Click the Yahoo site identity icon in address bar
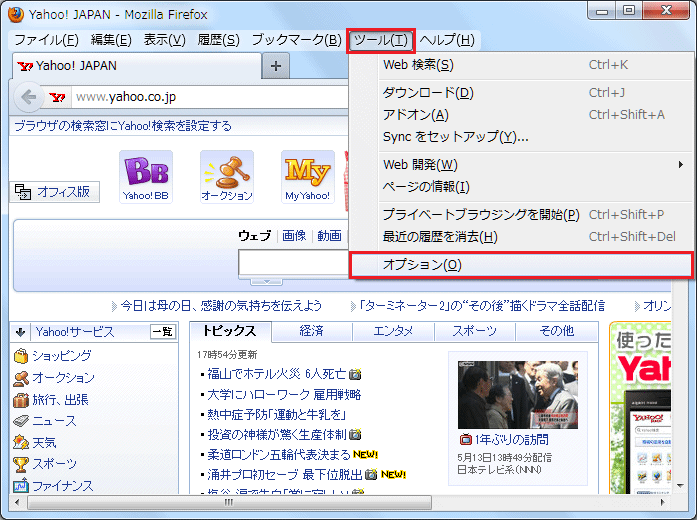Image resolution: width=697 pixels, height=520 pixels. click(x=57, y=97)
